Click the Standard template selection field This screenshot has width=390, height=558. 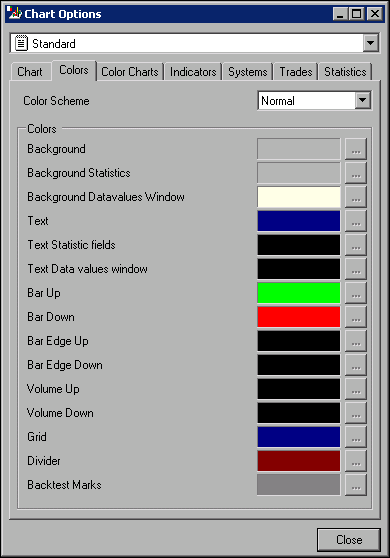click(x=187, y=43)
